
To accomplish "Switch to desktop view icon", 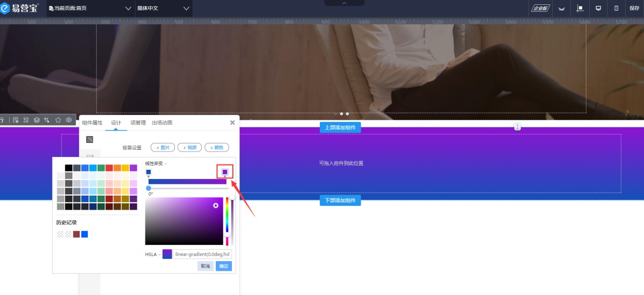I will [598, 9].
